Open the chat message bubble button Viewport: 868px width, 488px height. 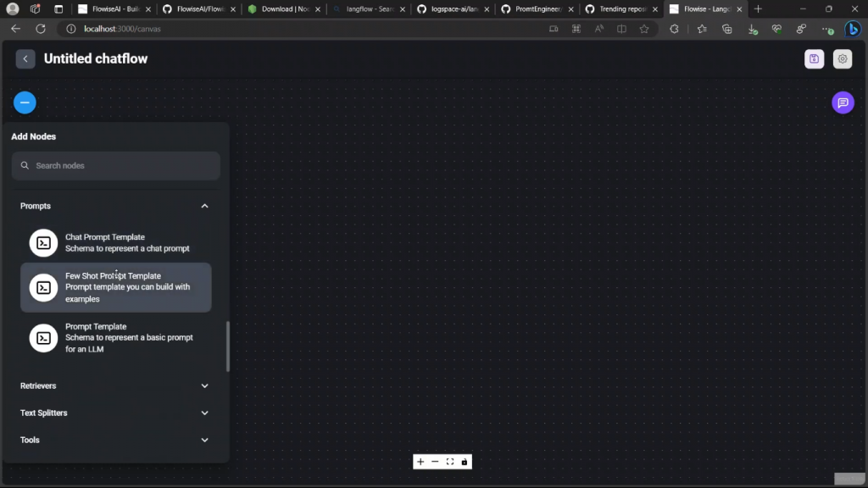pyautogui.click(x=843, y=103)
